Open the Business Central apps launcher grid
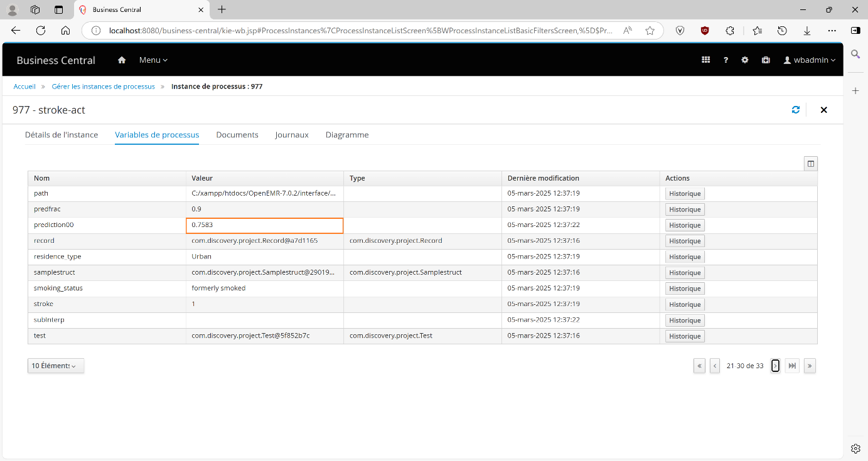This screenshot has height=461, width=868. 705,60
